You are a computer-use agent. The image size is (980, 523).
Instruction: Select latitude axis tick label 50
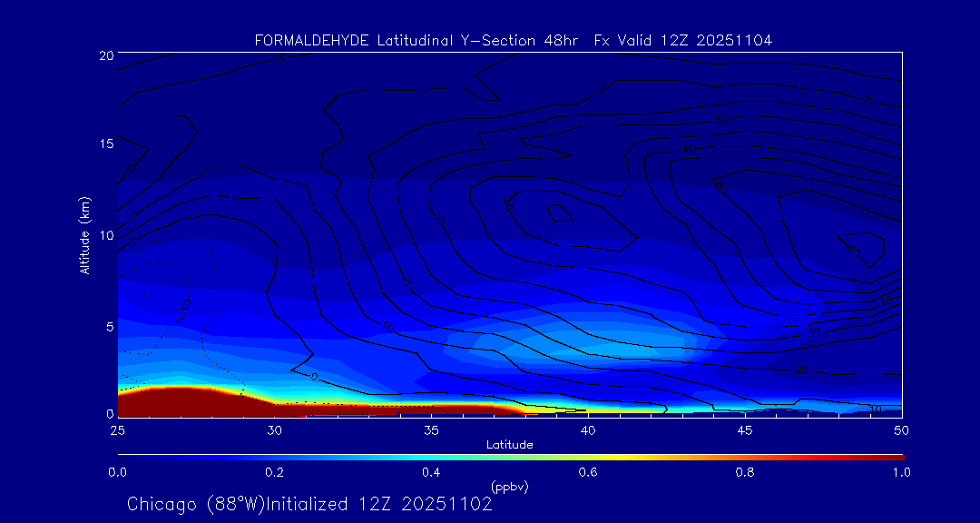pos(902,430)
